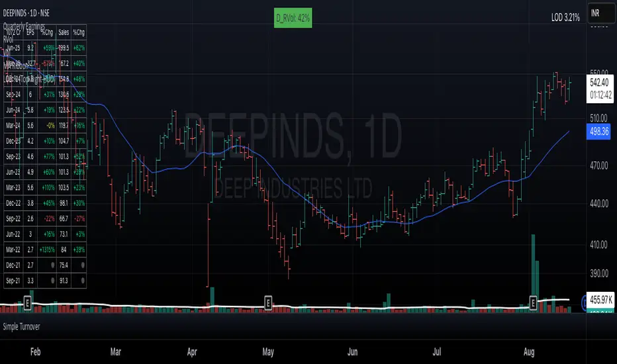Click the green D_RVol: 42% label
The width and height of the screenshot is (617, 364).
click(293, 18)
